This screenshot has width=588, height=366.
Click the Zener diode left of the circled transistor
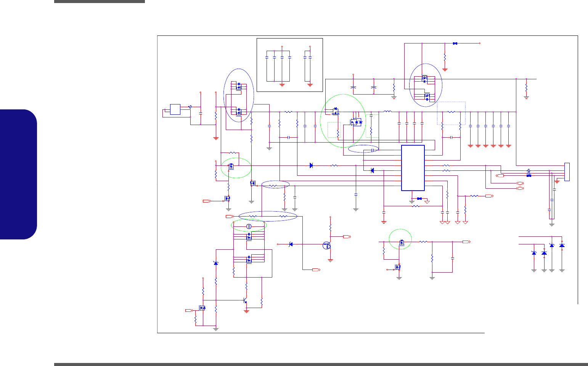pyautogui.click(x=291, y=244)
